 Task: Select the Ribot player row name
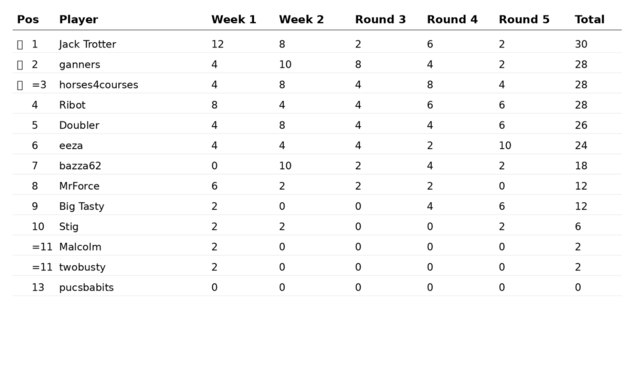point(72,105)
